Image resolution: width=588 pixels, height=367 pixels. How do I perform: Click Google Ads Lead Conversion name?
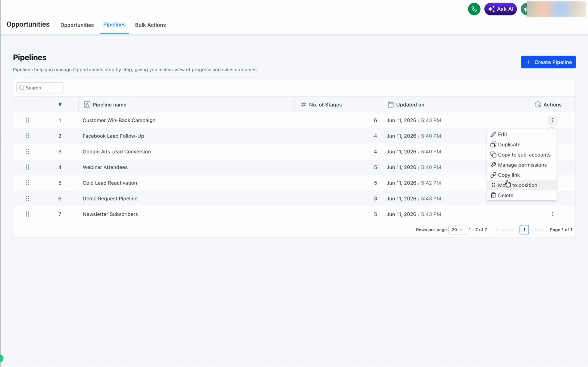point(116,152)
